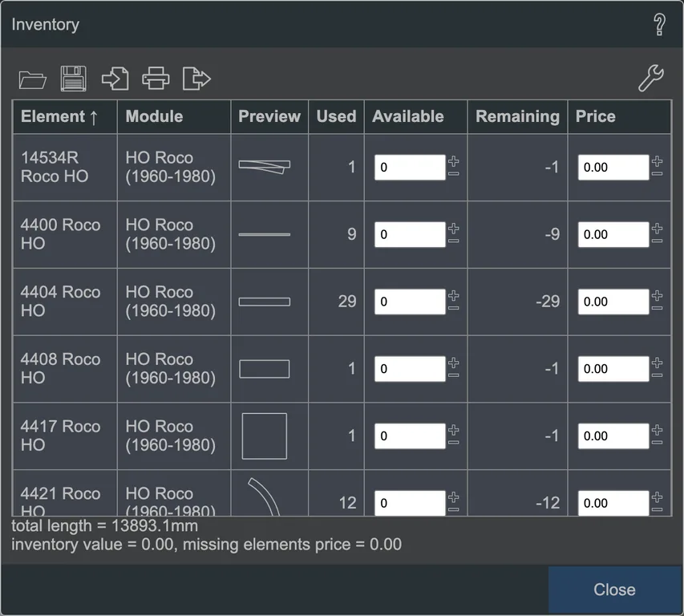Viewport: 684px width, 616px height.
Task: Sort by Available column header
Action: coord(415,116)
